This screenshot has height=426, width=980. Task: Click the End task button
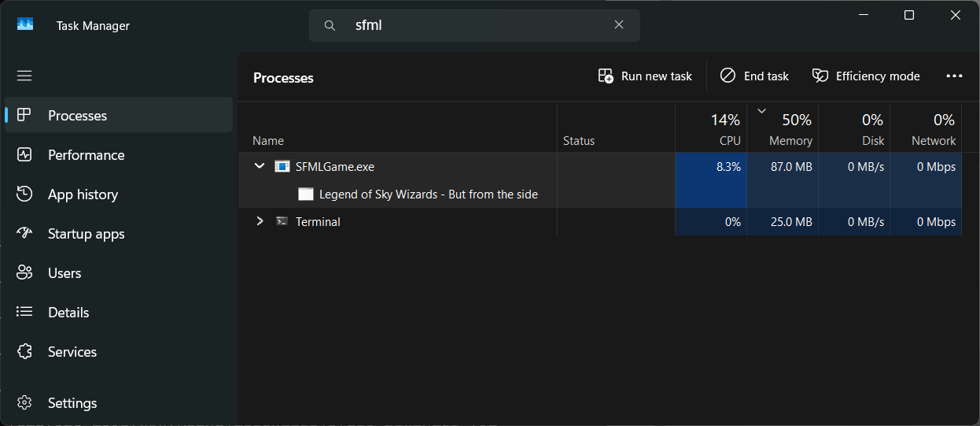coord(754,76)
